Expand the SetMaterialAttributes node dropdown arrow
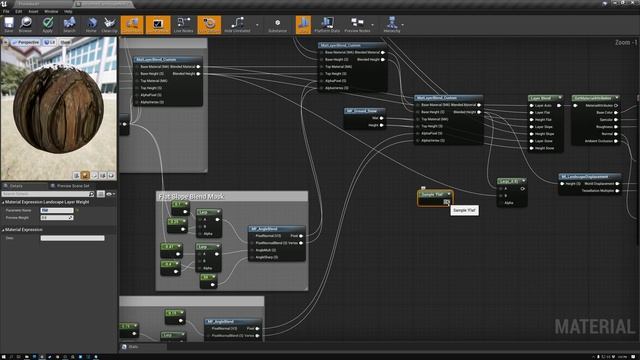 [x=616, y=98]
